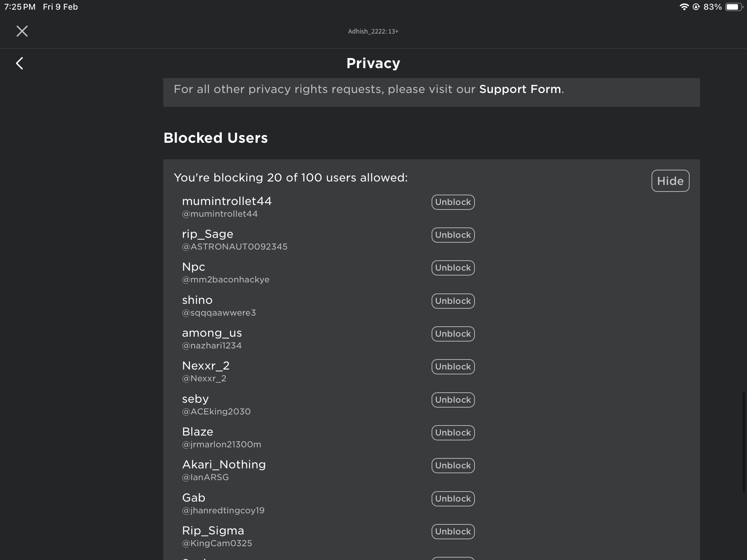Unblock Blaze
747x560 pixels.
coord(453,433)
